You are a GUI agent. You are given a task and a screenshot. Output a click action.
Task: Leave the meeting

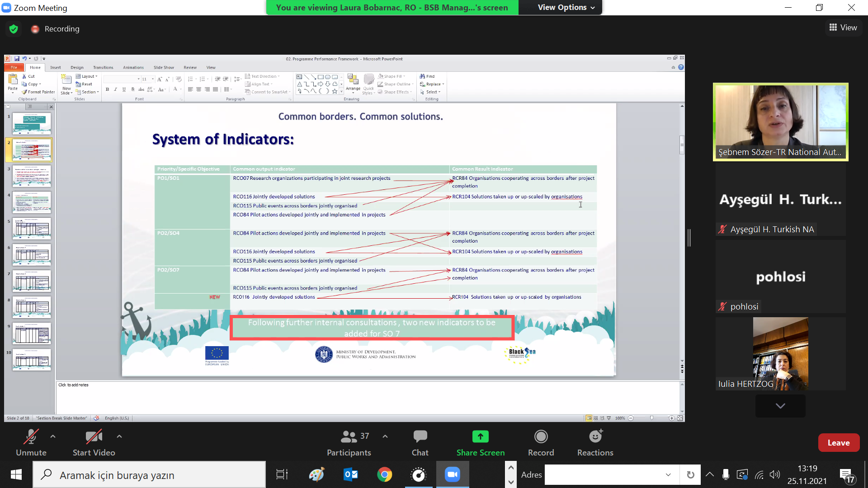[838, 443]
